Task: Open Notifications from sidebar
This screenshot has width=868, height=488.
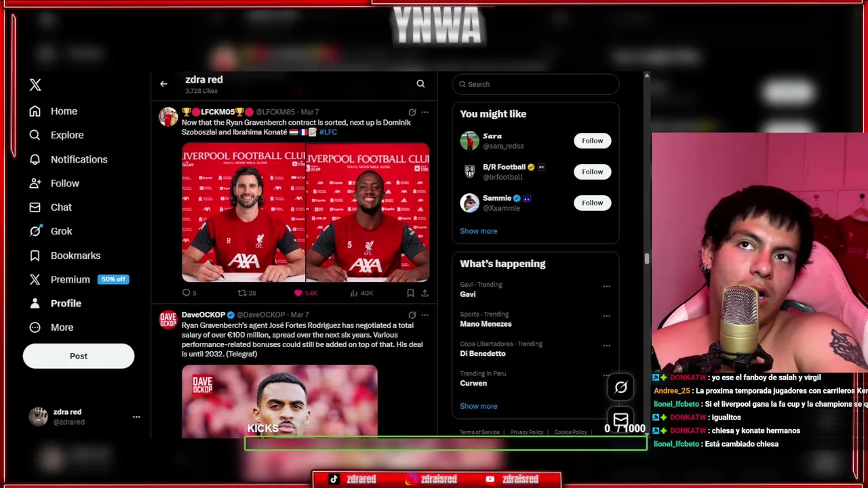Action: 68,159
